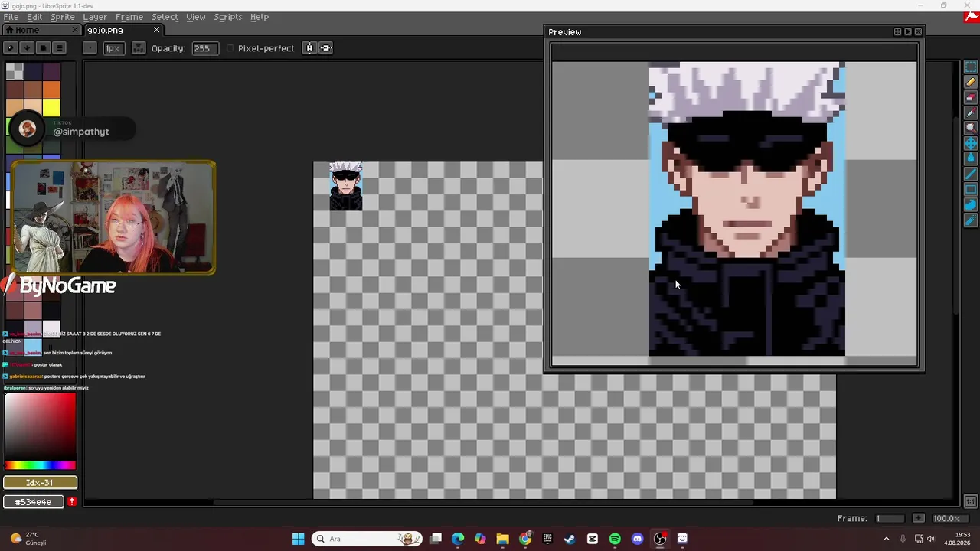
Task: Open the Select menu
Action: [x=165, y=17]
